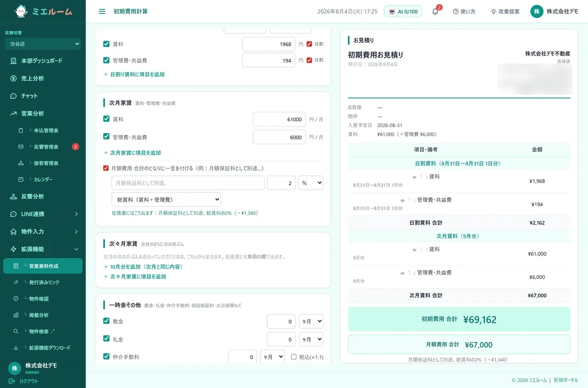Move ¥1,968 賃料 estimate row up

(421, 176)
